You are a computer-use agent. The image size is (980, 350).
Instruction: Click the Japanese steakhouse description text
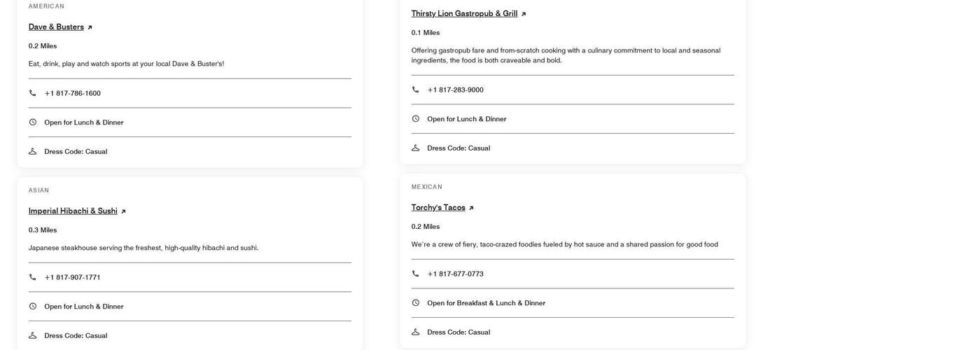click(x=143, y=248)
